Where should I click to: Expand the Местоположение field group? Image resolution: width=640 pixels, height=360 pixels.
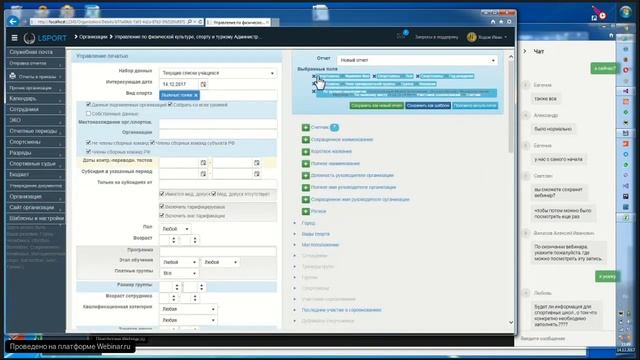coord(320,245)
